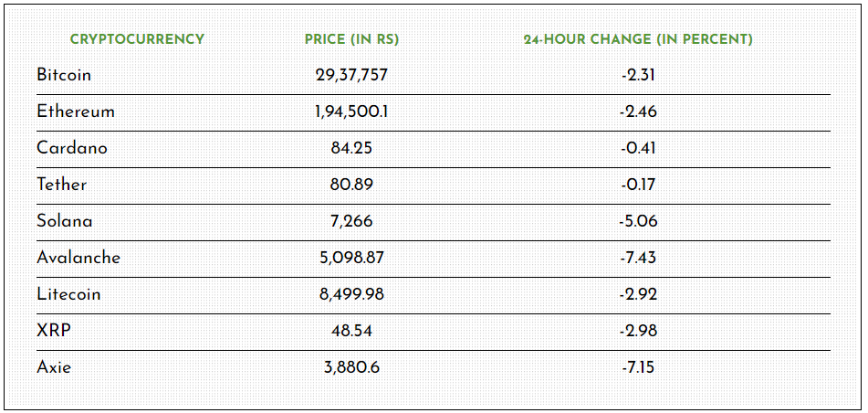Select the 24-HOUR CHANGE column header

(637, 39)
